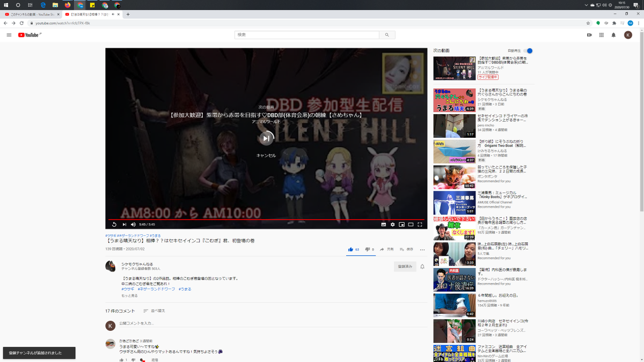Switch to miniplayer mode

(x=401, y=224)
